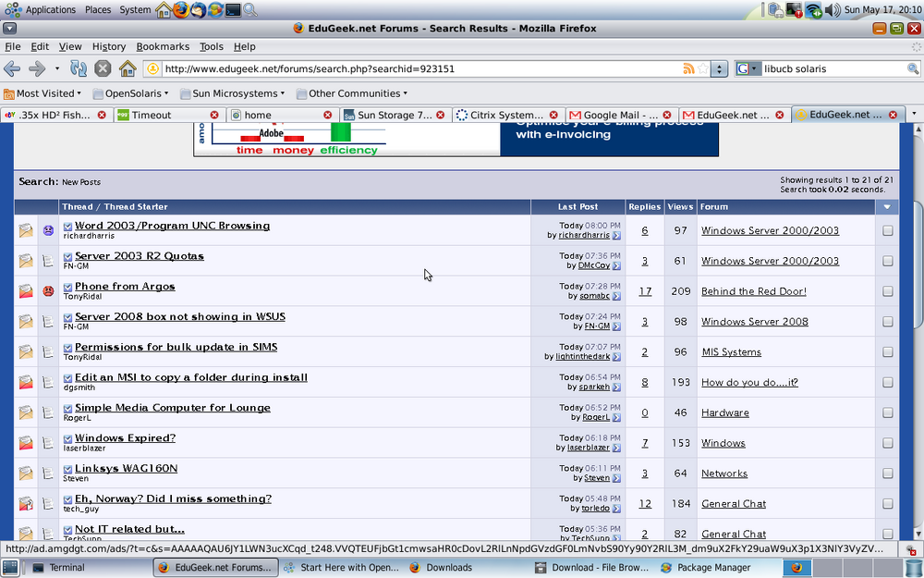The height and width of the screenshot is (578, 924).
Task: Click the page vertical scrollbar thumb
Action: click(918, 264)
